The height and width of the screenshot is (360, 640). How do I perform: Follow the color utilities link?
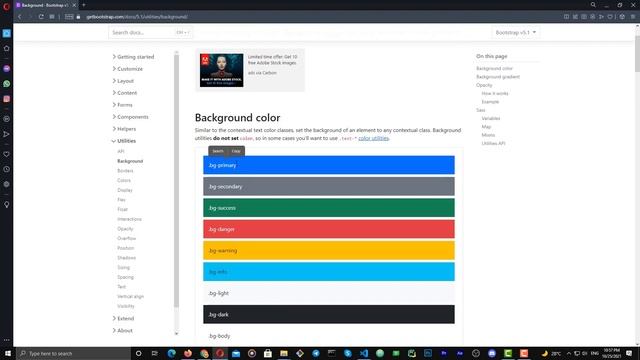coord(373,138)
